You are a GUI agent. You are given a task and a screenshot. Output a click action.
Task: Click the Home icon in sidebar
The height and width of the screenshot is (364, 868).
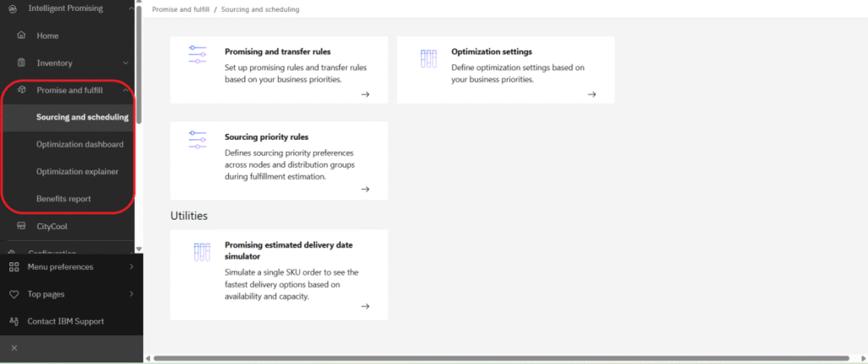pos(21,36)
